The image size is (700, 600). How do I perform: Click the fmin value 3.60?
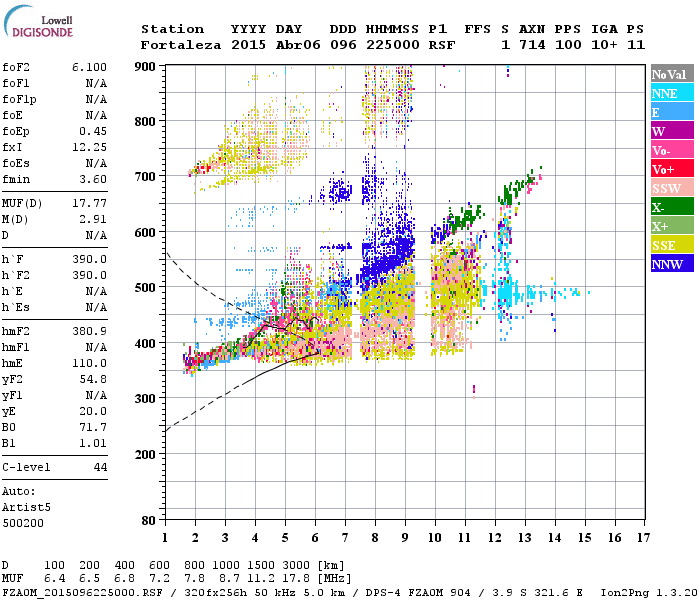click(93, 179)
